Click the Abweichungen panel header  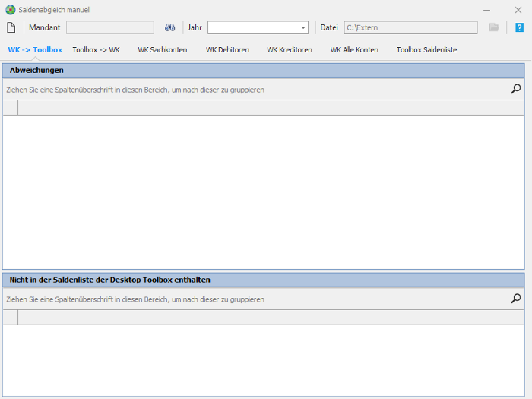pos(263,70)
